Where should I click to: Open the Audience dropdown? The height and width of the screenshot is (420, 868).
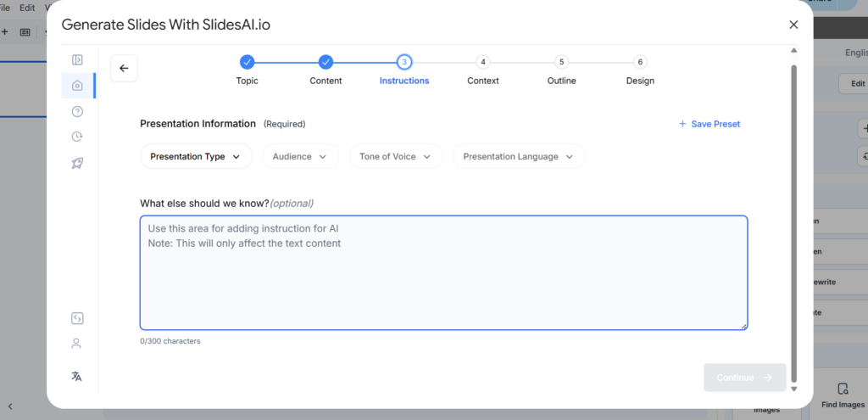300,156
